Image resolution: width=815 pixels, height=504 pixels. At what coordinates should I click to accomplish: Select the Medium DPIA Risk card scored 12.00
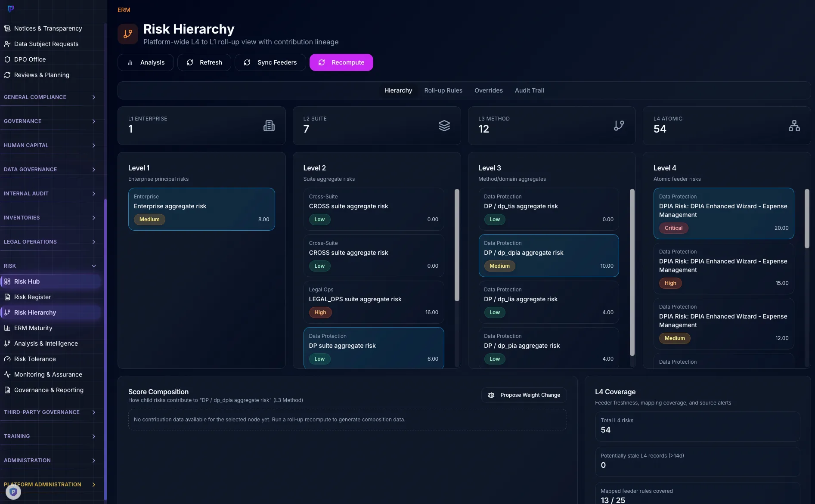click(724, 324)
